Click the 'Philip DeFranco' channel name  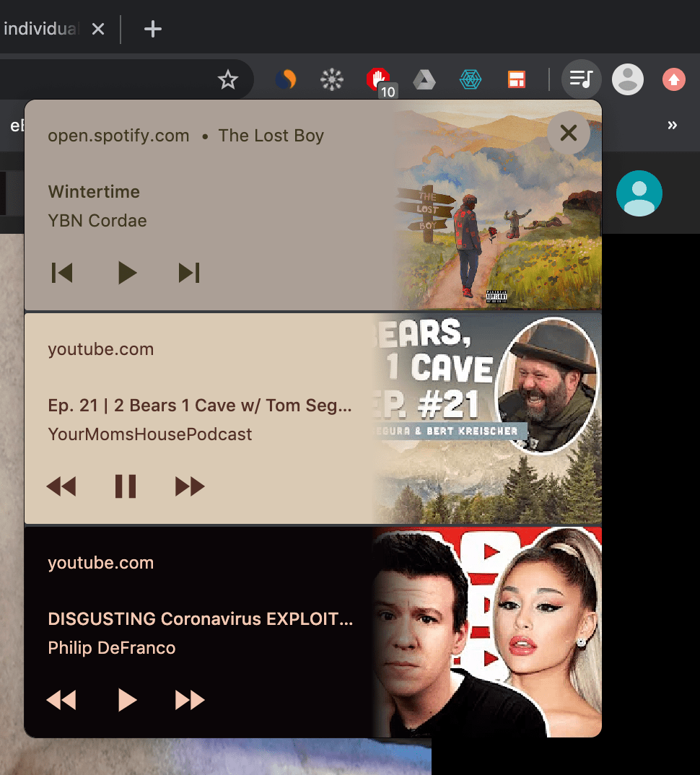112,647
